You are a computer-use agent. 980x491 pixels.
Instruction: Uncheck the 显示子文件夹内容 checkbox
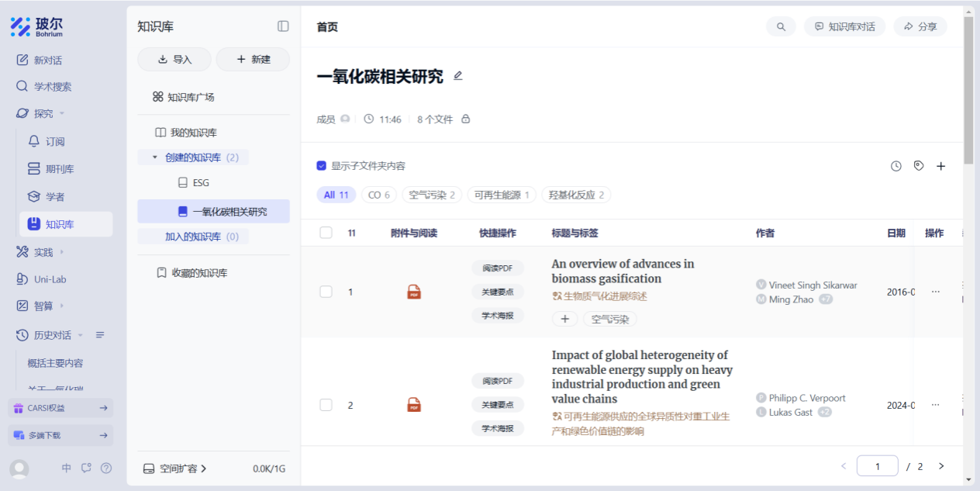click(x=322, y=166)
